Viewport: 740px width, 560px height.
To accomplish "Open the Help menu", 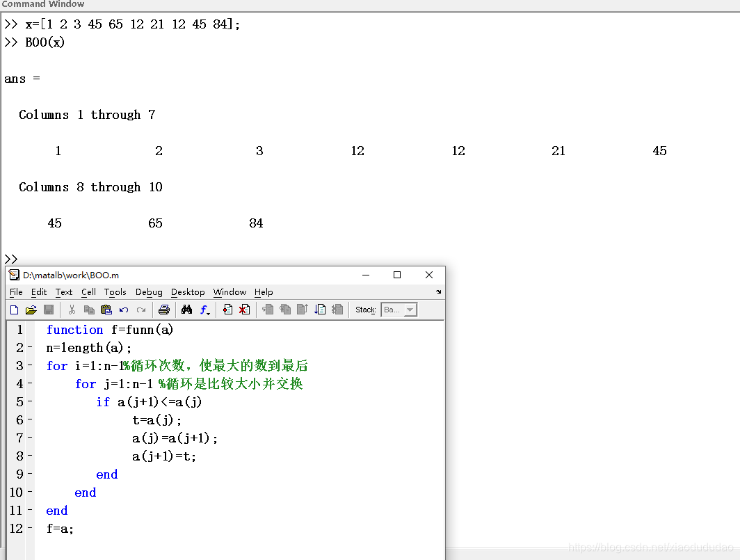I will (x=264, y=292).
